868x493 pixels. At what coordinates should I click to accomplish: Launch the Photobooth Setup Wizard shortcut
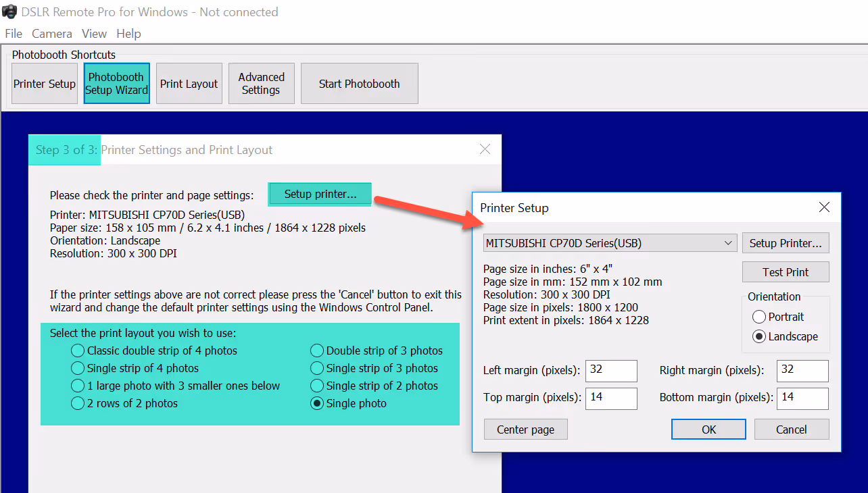point(116,84)
